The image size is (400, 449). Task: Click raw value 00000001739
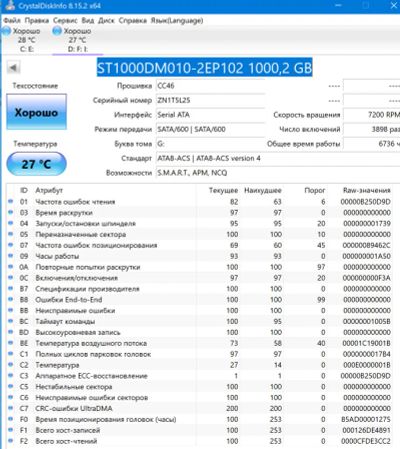367,223
